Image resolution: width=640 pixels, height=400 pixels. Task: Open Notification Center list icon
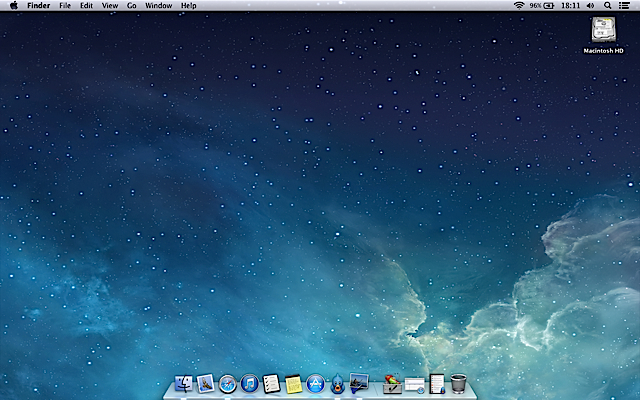coord(624,5)
